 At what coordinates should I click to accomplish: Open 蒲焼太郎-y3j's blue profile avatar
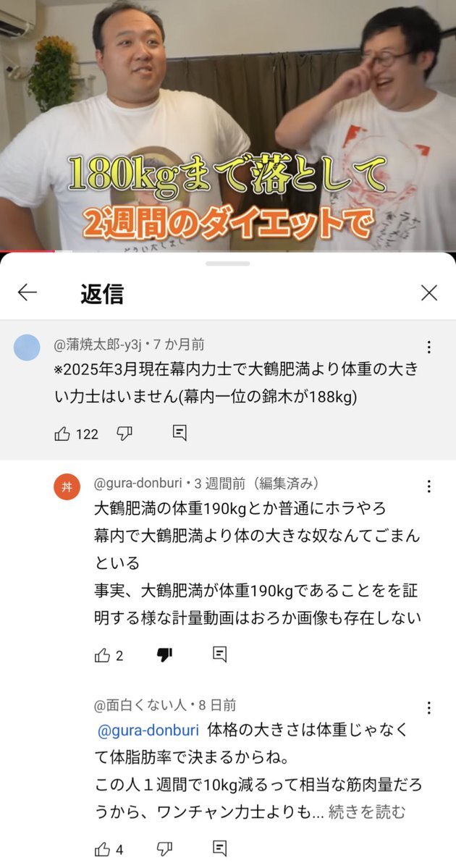click(x=27, y=347)
